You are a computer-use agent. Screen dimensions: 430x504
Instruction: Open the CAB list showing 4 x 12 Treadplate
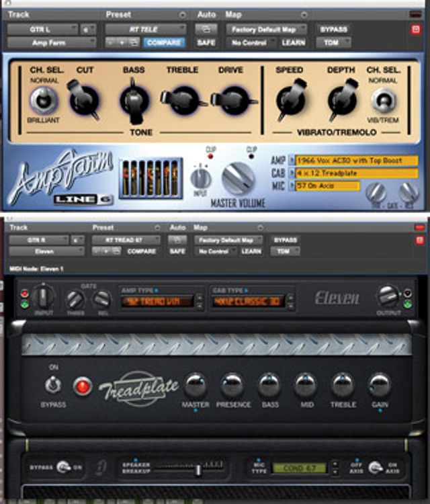click(x=356, y=173)
